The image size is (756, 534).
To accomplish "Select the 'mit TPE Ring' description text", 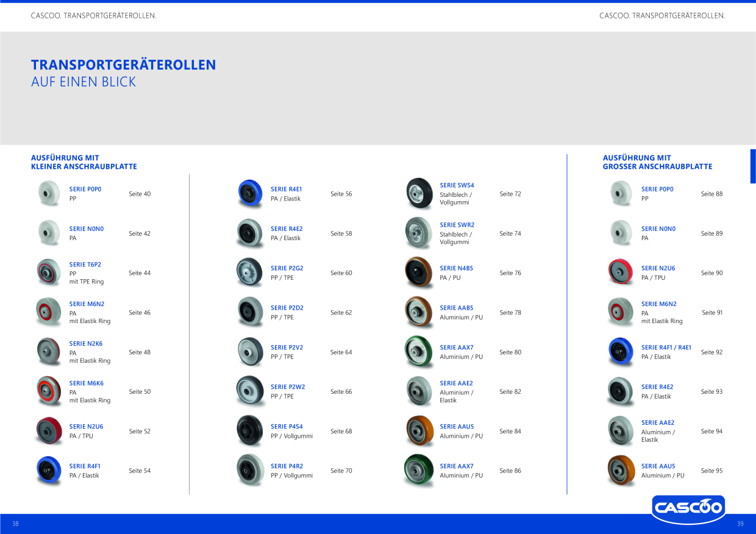I will (x=87, y=282).
